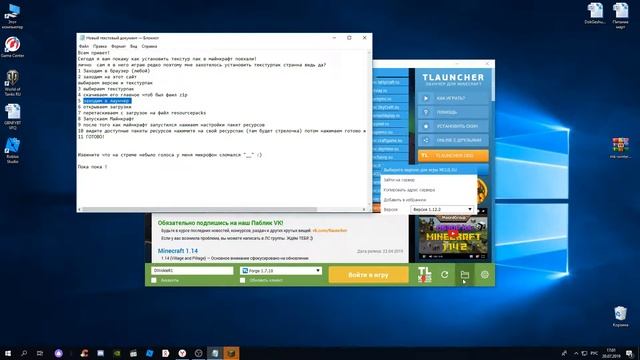Open the World of Tanks RU desktop icon

(13, 83)
